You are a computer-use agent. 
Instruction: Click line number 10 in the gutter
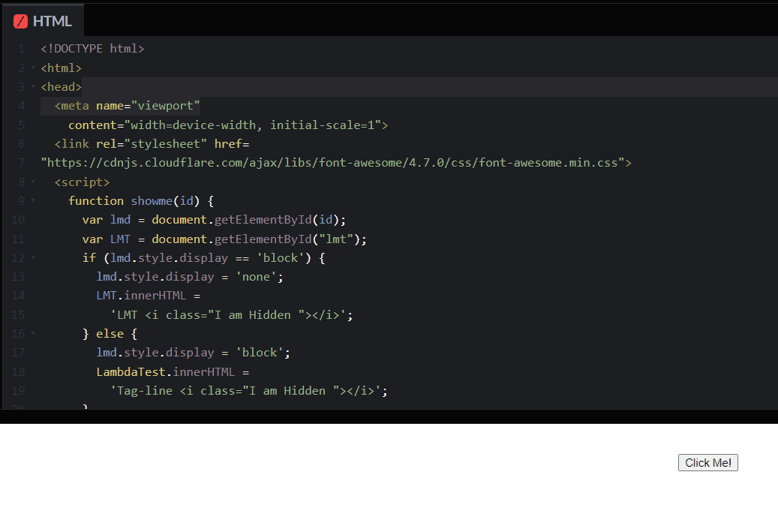pyautogui.click(x=18, y=219)
